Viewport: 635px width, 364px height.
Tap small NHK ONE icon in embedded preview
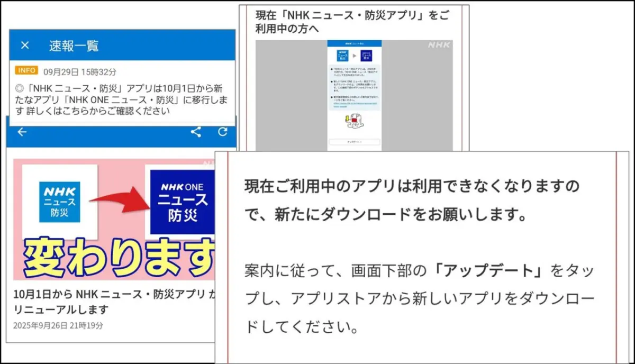[366, 56]
